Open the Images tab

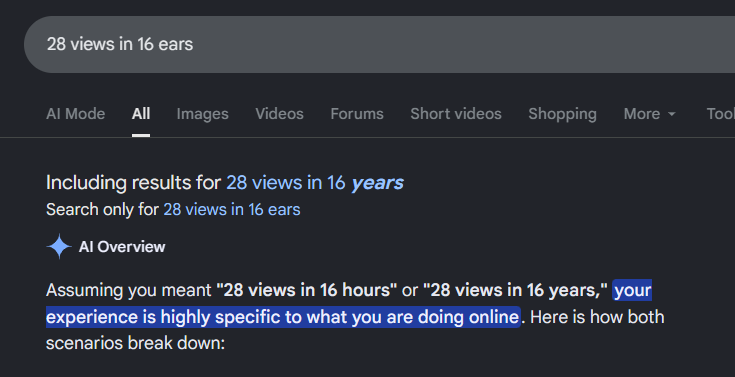coord(202,114)
